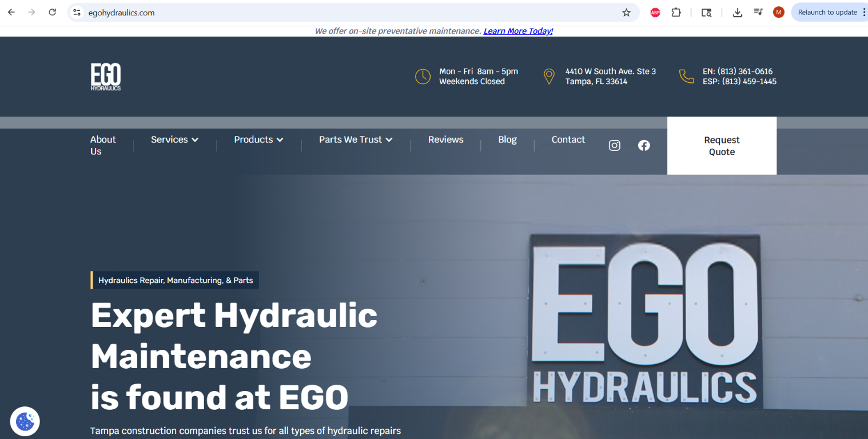Viewport: 868px width, 439px height.
Task: Click the Hydraulics Repair, Manufacturing, & Parts tag
Action: click(x=175, y=280)
